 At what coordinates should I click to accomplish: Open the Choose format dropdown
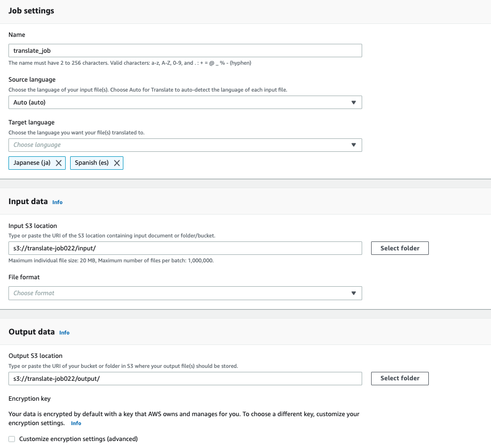(184, 293)
